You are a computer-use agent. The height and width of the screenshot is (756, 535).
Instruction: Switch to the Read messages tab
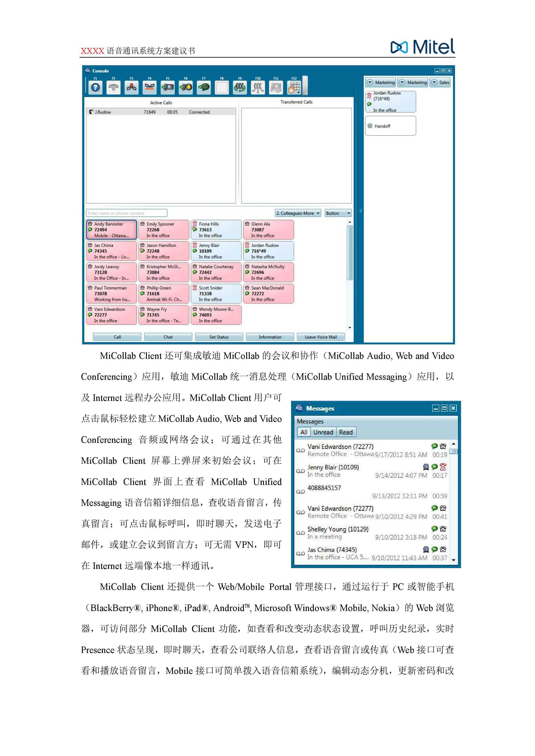(346, 432)
